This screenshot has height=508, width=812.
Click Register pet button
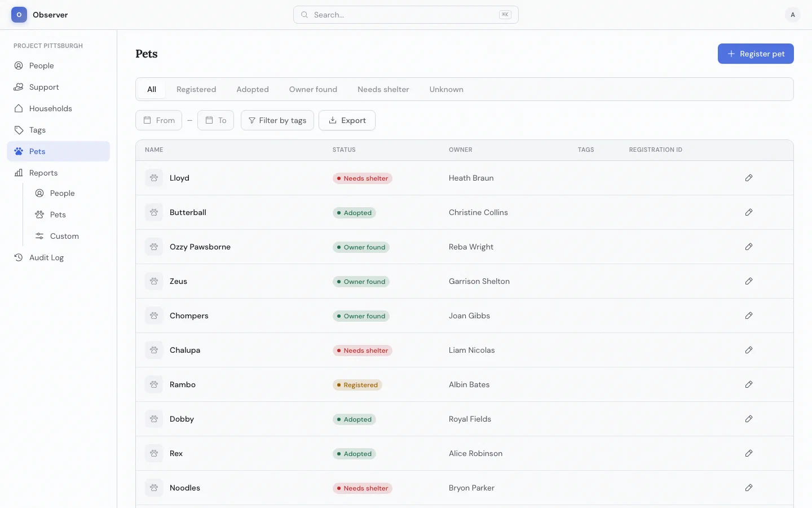pos(756,54)
